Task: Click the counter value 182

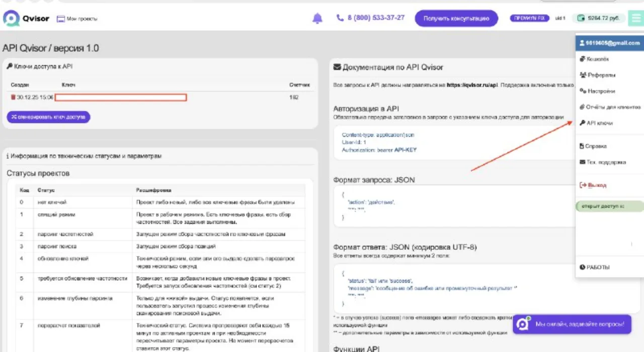Action: coord(294,97)
